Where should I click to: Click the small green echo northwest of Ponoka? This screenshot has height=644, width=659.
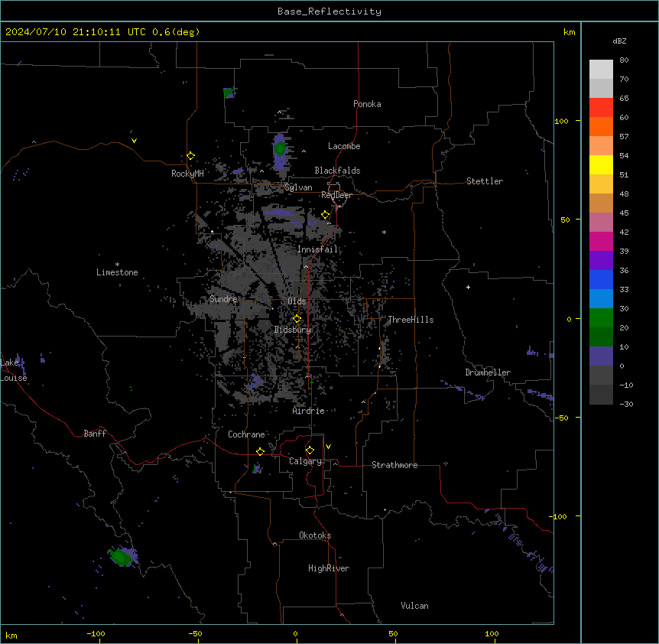point(229,93)
